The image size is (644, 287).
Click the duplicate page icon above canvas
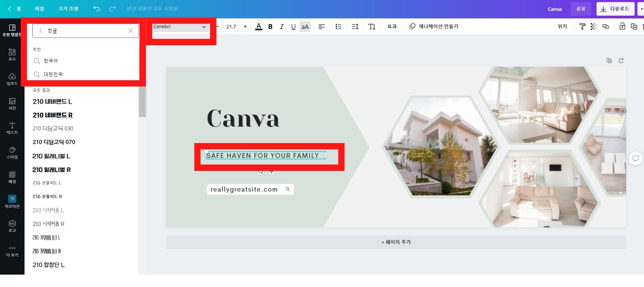609,60
